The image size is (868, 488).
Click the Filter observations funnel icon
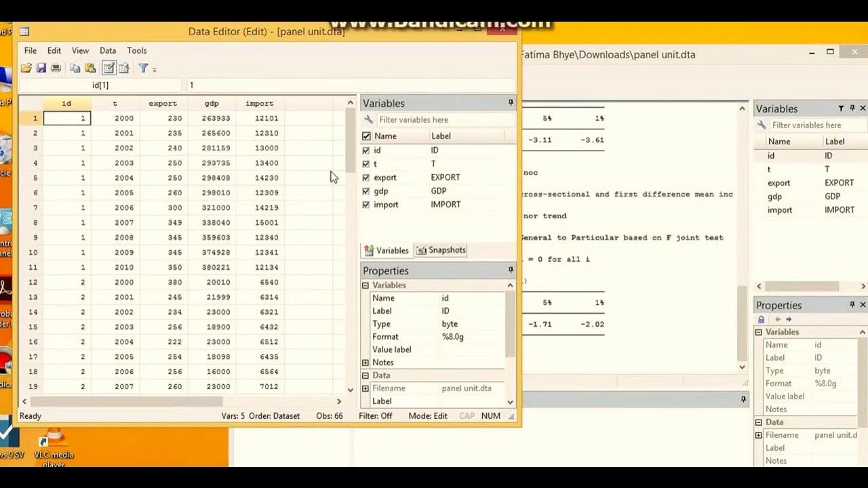coord(143,68)
